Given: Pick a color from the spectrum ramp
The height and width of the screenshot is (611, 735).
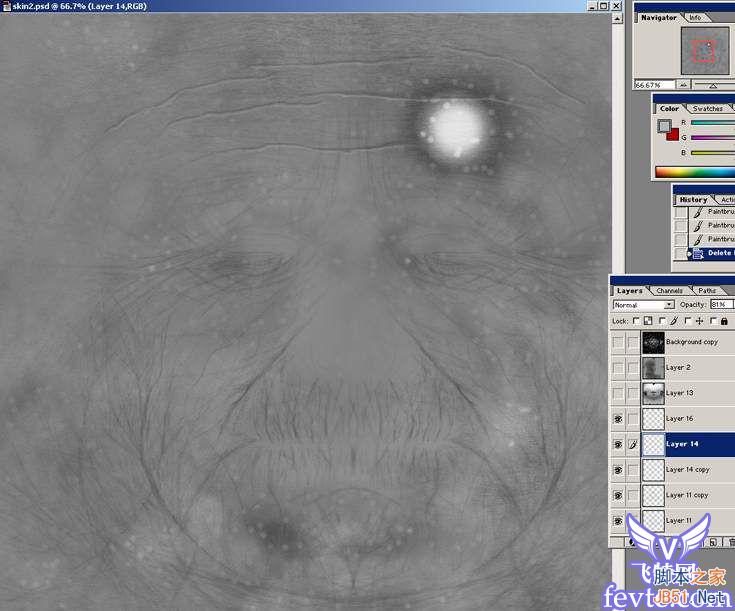Looking at the screenshot, I should pyautogui.click(x=695, y=172).
